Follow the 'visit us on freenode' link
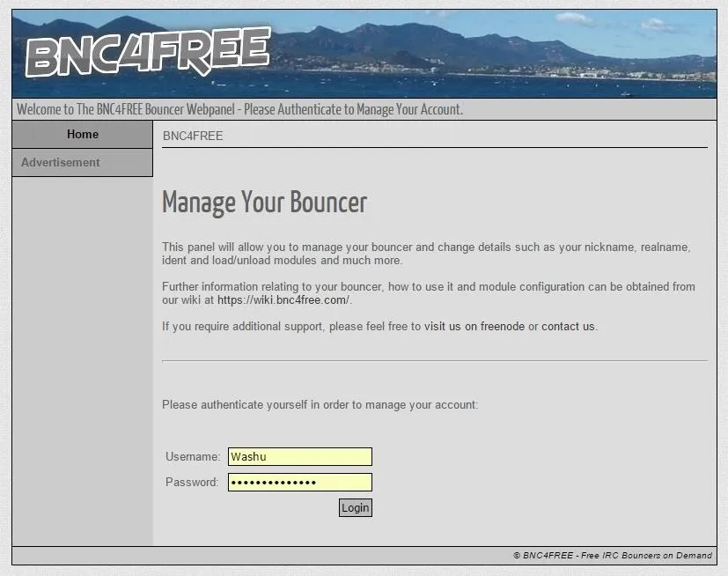This screenshot has height=576, width=728. click(474, 327)
